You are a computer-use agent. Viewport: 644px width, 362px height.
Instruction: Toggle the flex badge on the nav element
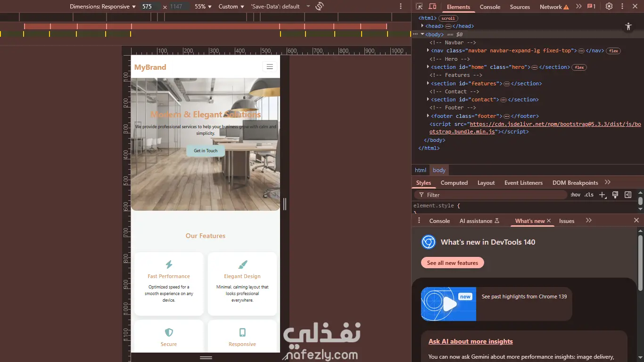613,51
